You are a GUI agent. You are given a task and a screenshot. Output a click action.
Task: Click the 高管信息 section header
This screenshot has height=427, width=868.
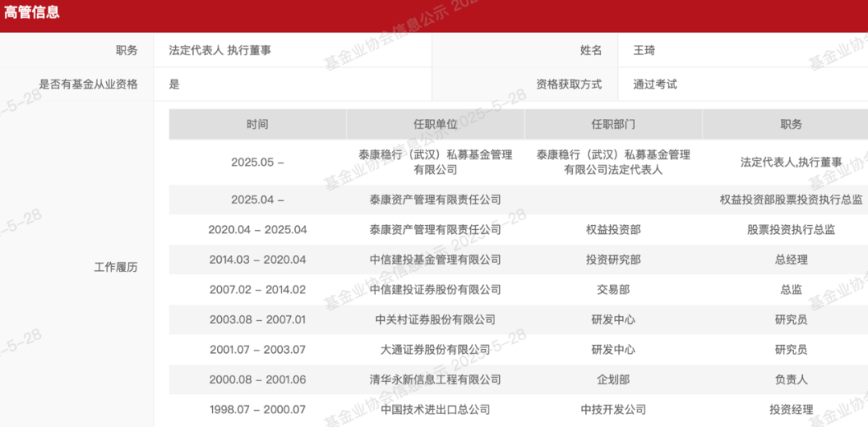[x=32, y=13]
